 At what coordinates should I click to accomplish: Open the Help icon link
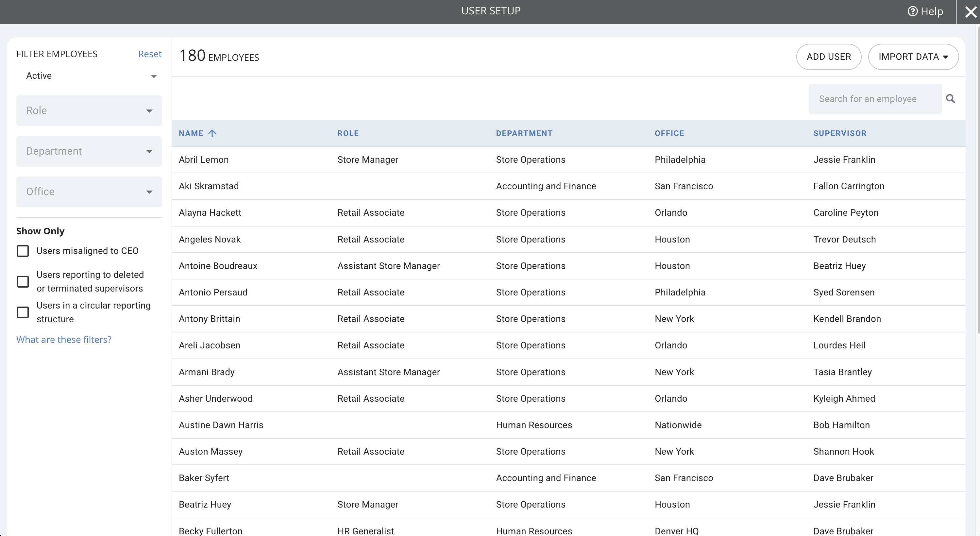[x=925, y=11]
